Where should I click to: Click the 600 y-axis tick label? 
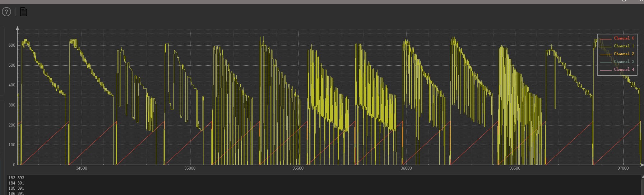coord(12,46)
